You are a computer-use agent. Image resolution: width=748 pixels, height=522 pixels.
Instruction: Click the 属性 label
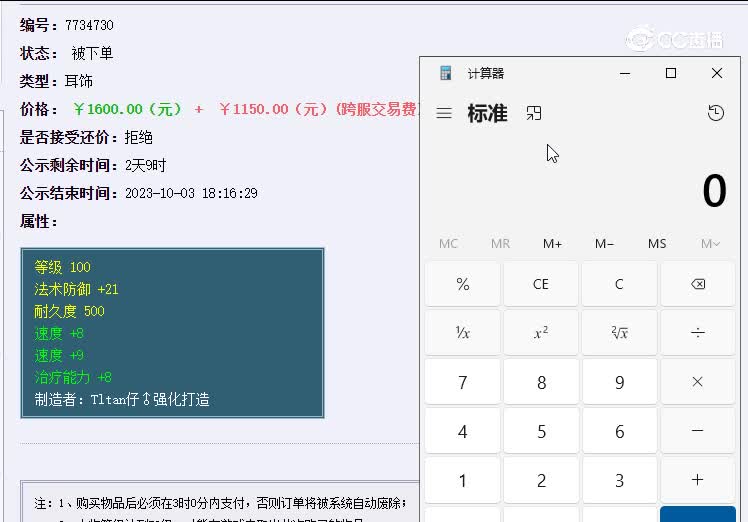[x=38, y=221]
